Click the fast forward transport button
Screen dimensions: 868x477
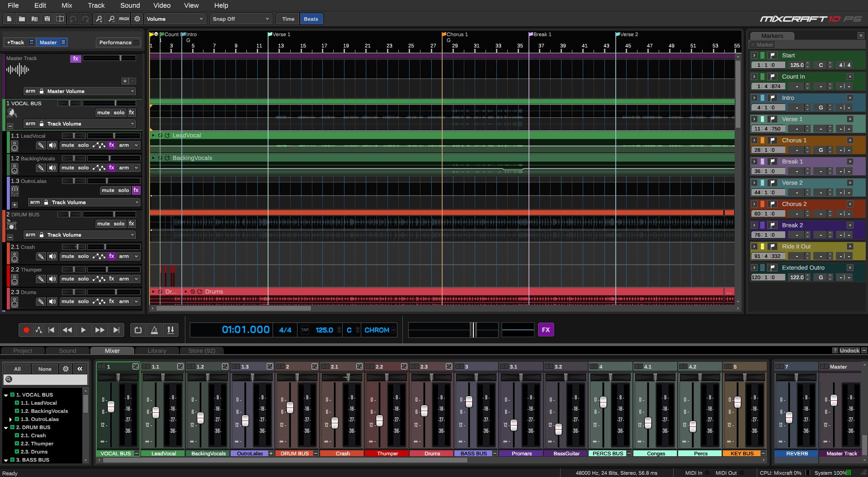[x=99, y=330]
